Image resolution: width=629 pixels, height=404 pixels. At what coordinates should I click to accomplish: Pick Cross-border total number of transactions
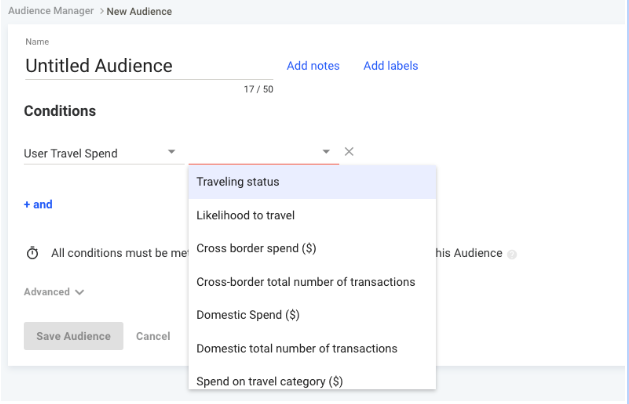[x=312, y=282]
